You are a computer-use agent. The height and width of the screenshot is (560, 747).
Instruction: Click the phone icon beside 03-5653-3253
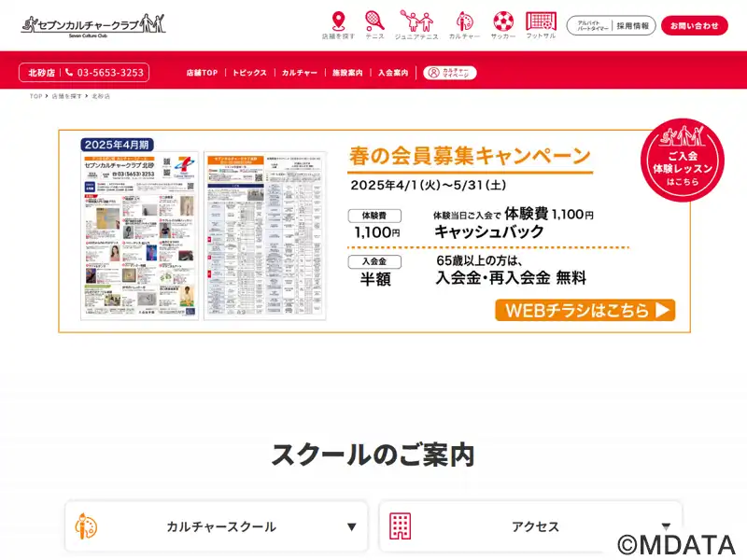point(69,73)
